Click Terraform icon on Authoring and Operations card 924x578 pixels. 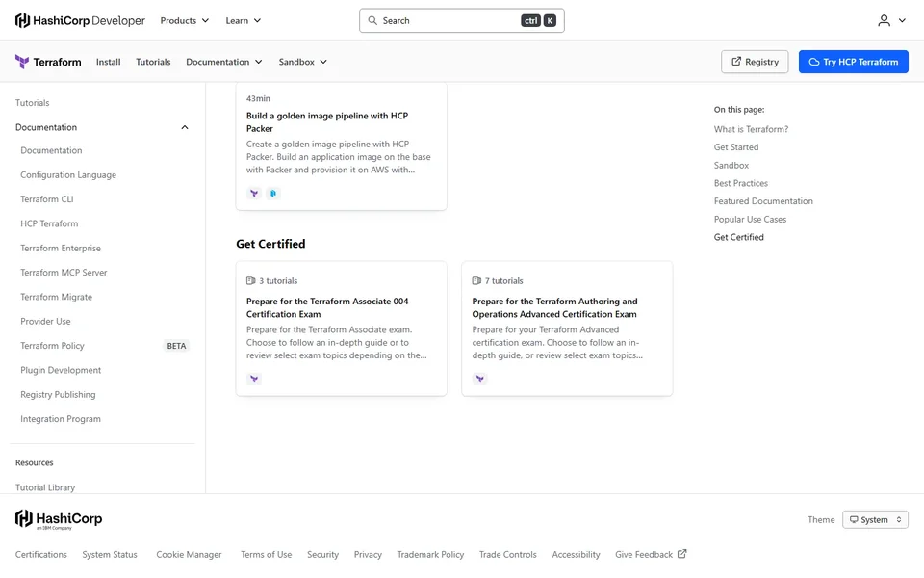point(479,380)
